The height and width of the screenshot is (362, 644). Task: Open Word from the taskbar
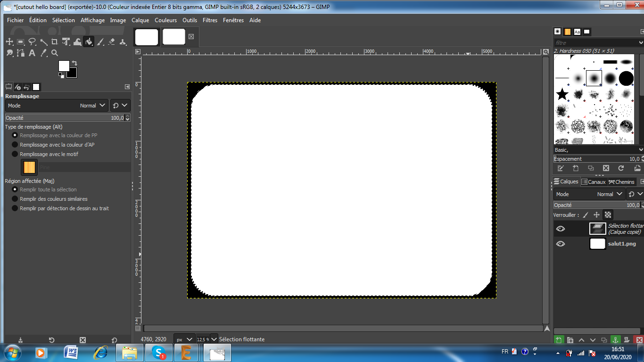(71, 353)
